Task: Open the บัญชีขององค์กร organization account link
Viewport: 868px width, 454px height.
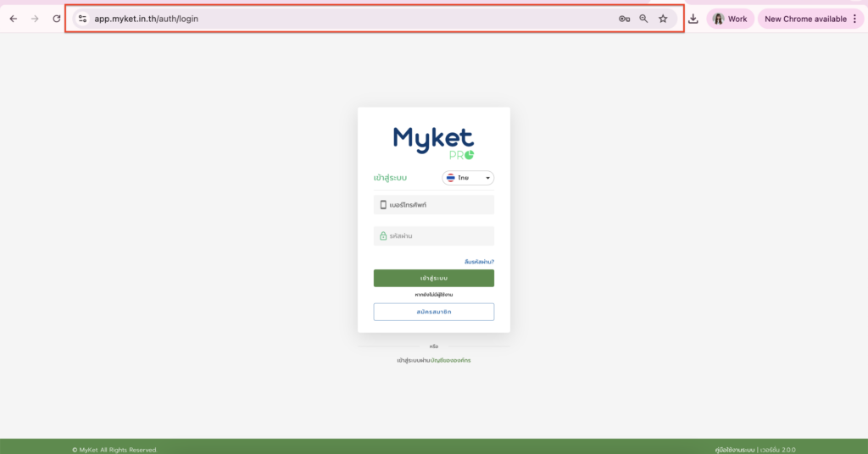Action: (x=451, y=361)
